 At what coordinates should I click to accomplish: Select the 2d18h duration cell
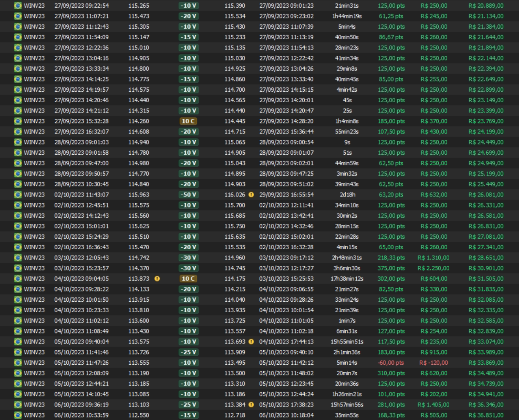pyautogui.click(x=347, y=195)
